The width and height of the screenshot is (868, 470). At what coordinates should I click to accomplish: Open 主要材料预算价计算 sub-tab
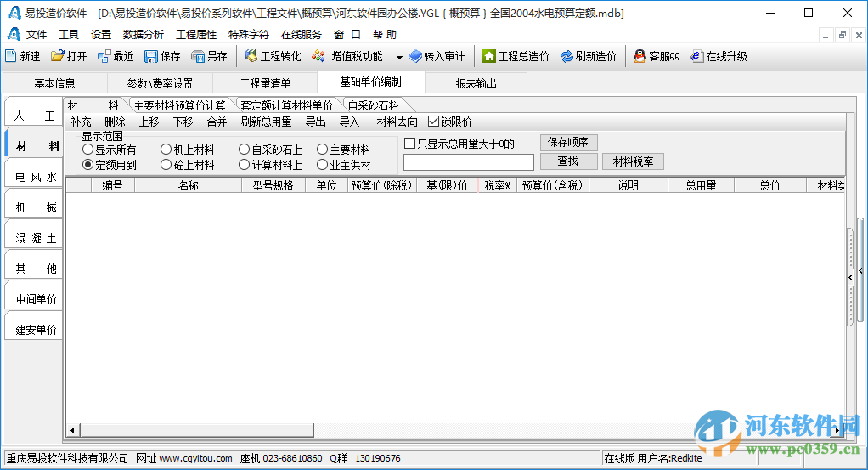point(180,105)
